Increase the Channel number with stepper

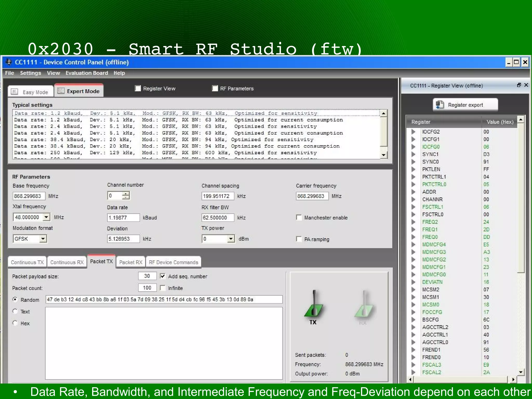126,193
